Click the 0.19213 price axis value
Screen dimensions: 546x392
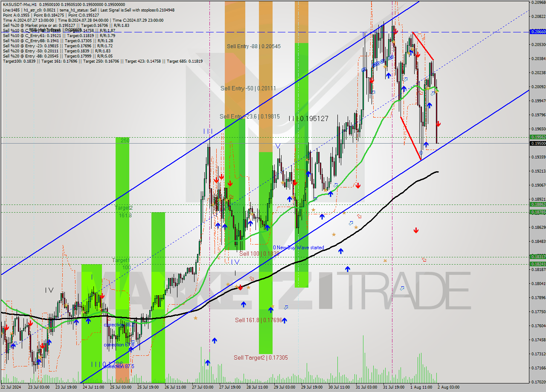[538, 171]
